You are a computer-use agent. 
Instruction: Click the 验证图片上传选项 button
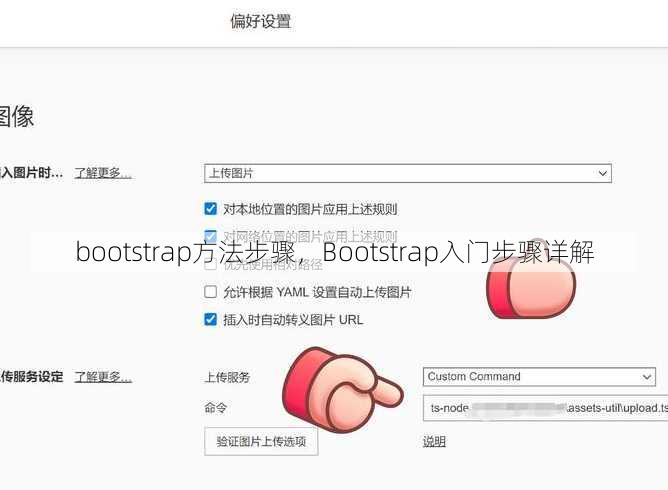[261, 441]
